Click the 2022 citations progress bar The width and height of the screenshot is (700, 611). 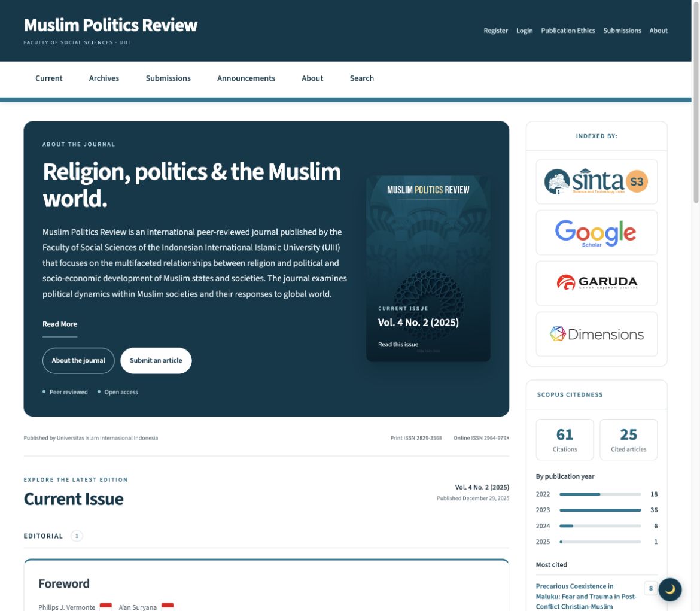coord(600,494)
